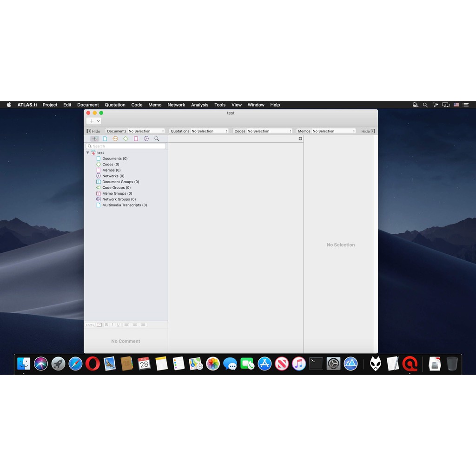Open the text color swatch in comment toolbar
The width and height of the screenshot is (476, 476).
(x=99, y=325)
